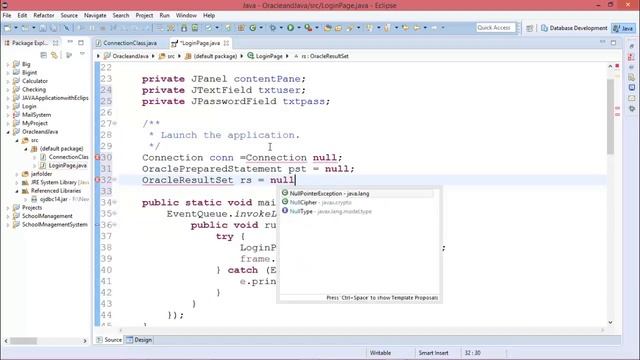Collapse the OracleandJava project node

(8, 132)
